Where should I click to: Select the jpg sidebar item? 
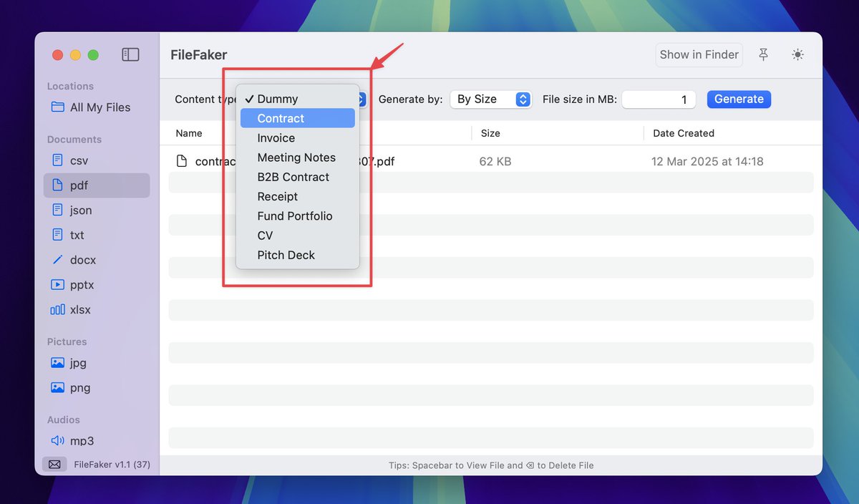point(97,363)
